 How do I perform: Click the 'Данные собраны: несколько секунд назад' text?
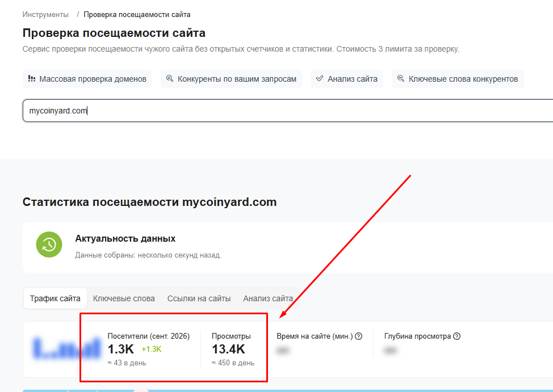pos(148,255)
